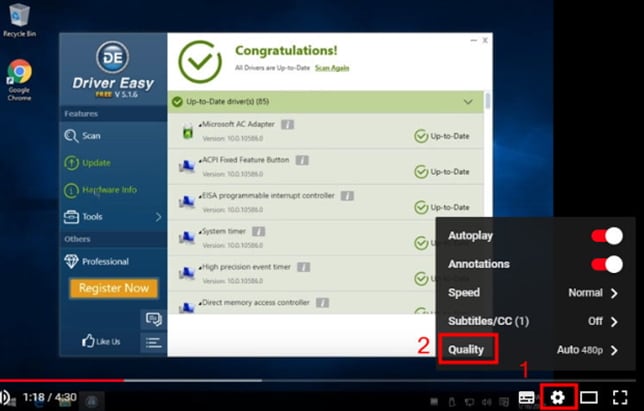Open Recycle Bin on the desktop
Viewport: 644px width, 411px height.
point(19,20)
